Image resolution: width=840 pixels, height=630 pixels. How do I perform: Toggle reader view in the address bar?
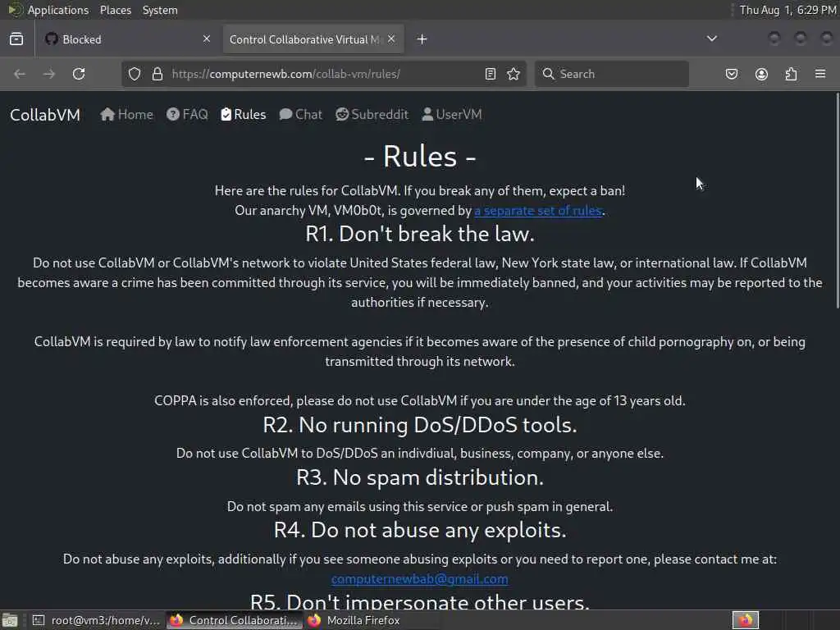tap(491, 74)
